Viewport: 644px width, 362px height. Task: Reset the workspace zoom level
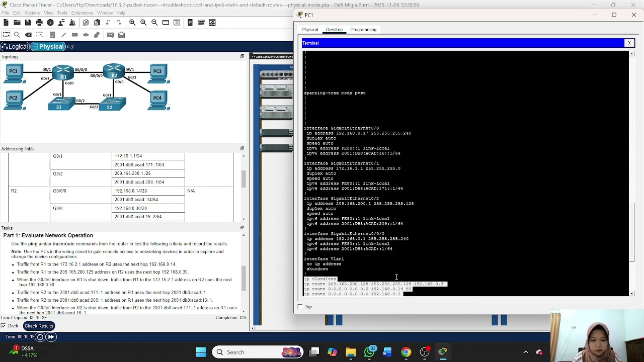[x=143, y=23]
